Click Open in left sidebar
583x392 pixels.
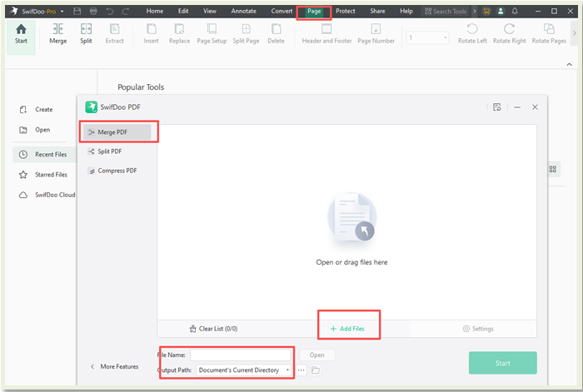[35, 130]
